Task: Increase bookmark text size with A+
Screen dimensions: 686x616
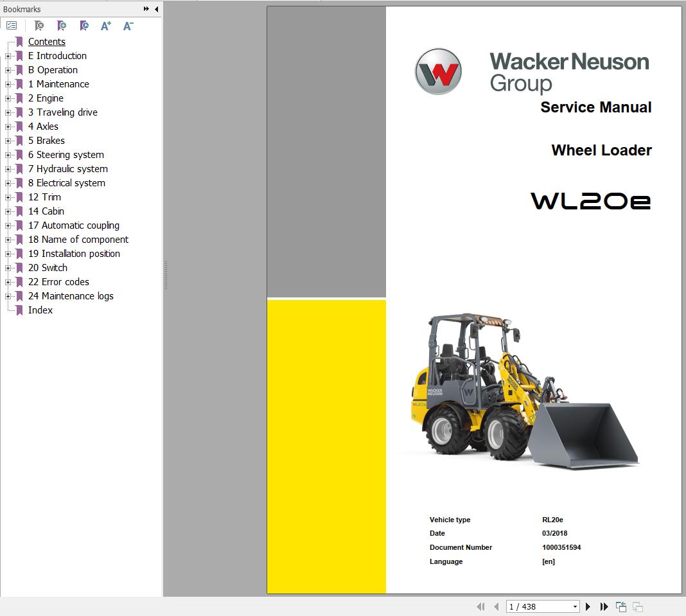Action: (106, 26)
